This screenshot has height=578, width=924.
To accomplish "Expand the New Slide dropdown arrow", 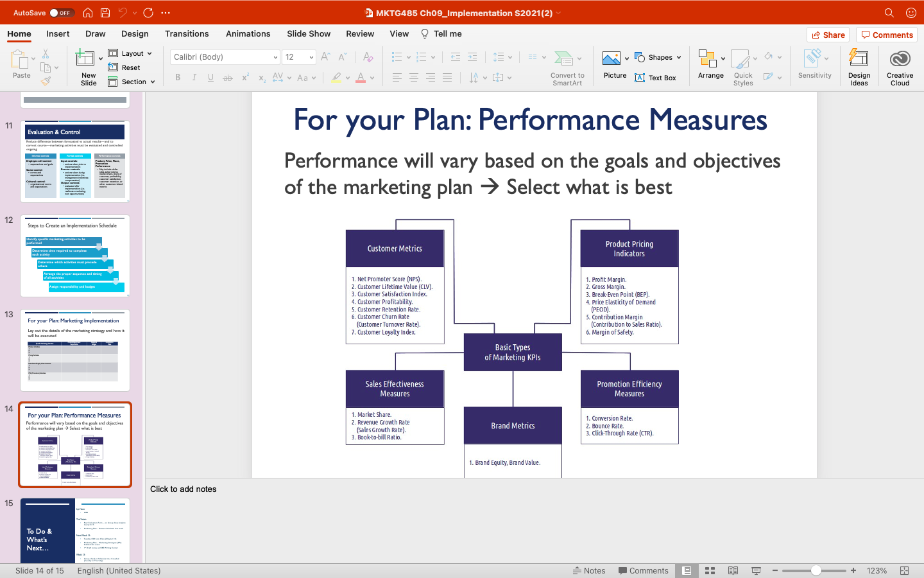I will [x=101, y=59].
